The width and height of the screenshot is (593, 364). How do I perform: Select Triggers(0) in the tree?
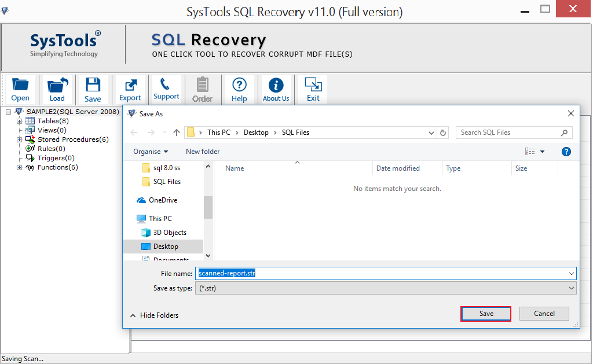click(56, 158)
